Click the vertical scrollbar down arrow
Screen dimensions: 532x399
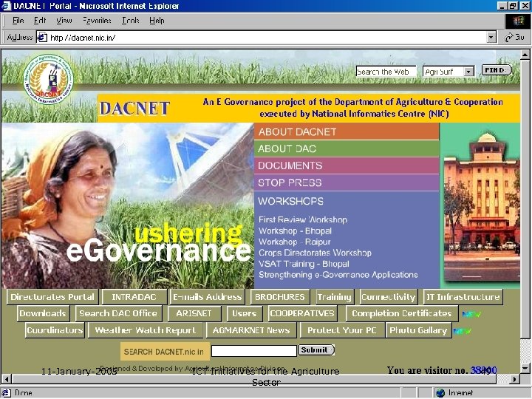click(x=525, y=368)
